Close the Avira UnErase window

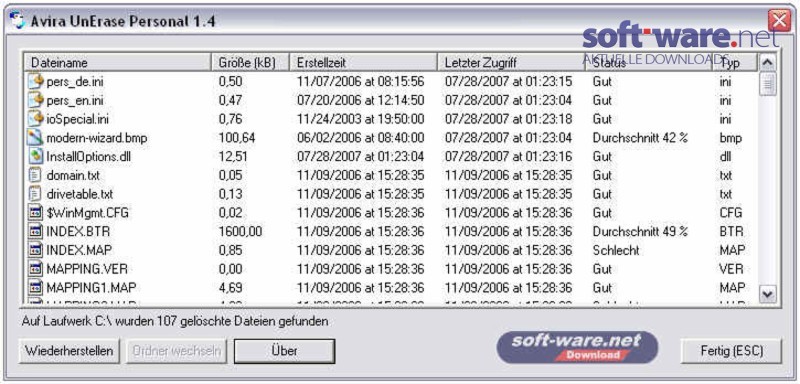[x=779, y=21]
